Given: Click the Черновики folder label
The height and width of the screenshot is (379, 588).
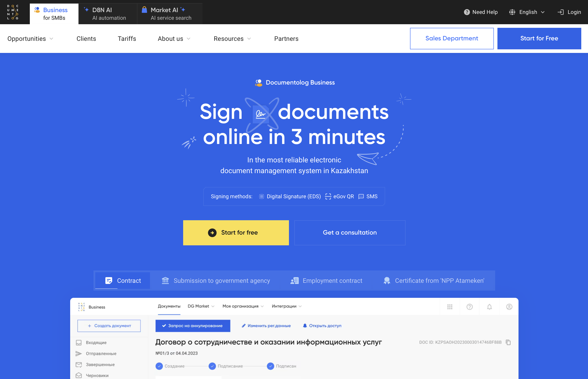Looking at the screenshot, I should pyautogui.click(x=97, y=375).
